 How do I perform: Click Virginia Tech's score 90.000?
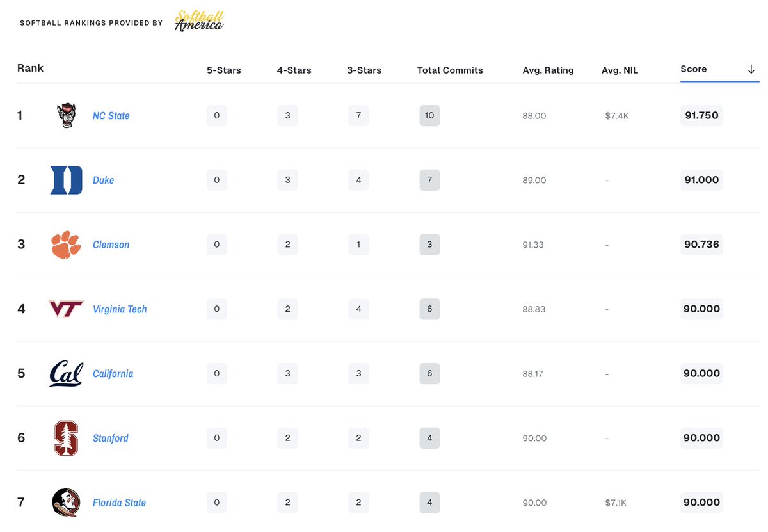tap(701, 309)
